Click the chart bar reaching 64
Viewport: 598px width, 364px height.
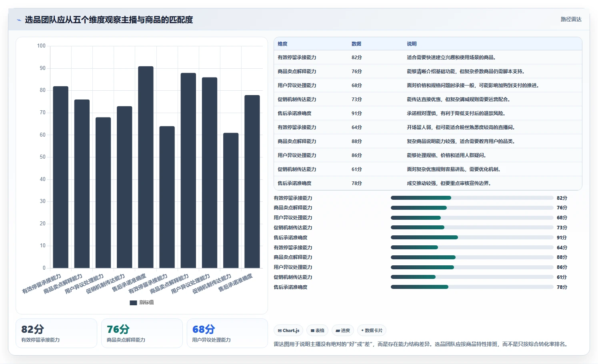coord(167,197)
